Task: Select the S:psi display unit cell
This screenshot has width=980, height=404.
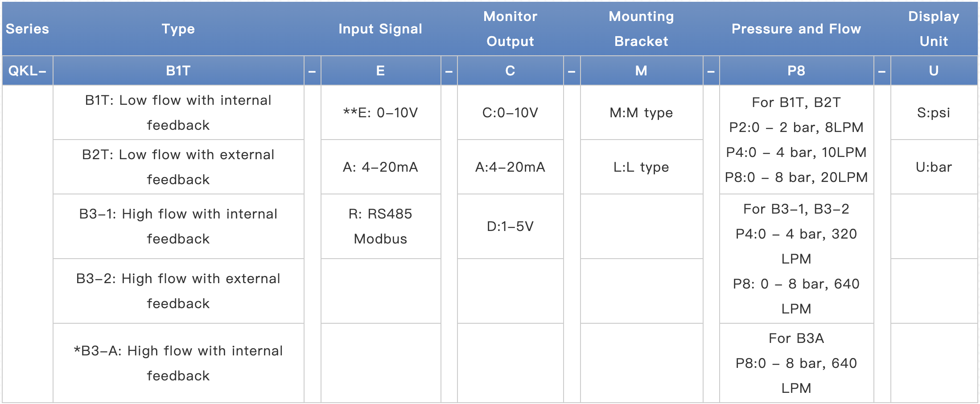Action: coord(934,112)
